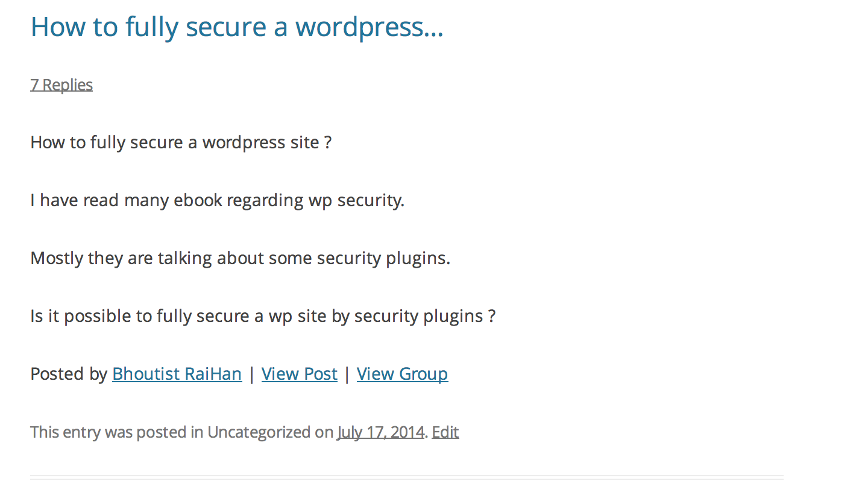This screenshot has height=504, width=862.
Task: Click the "Edit" link after the date
Action: [445, 432]
